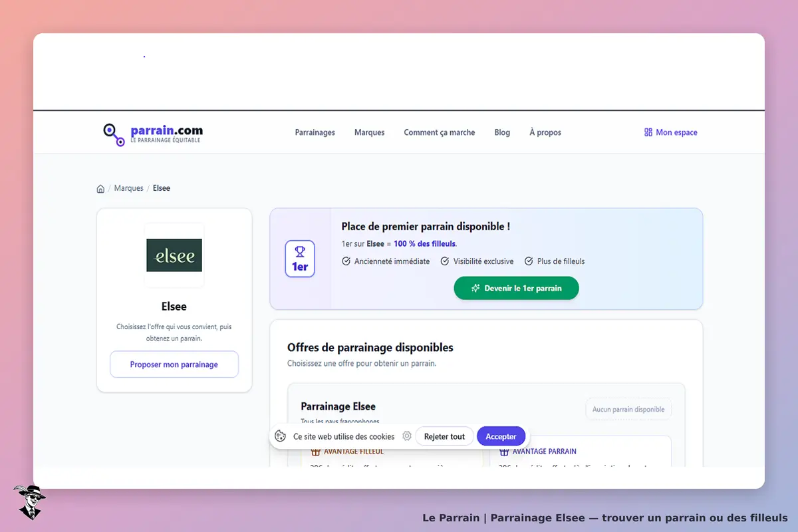798x532 pixels.
Task: Click Offres de parrainage disponibles heading
Action: (x=370, y=347)
